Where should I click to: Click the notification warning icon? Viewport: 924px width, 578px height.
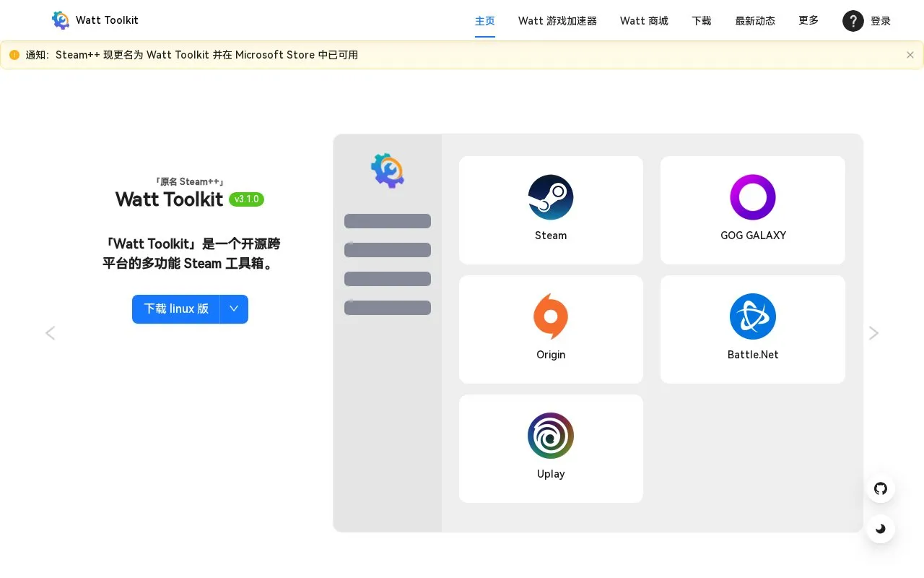click(14, 55)
